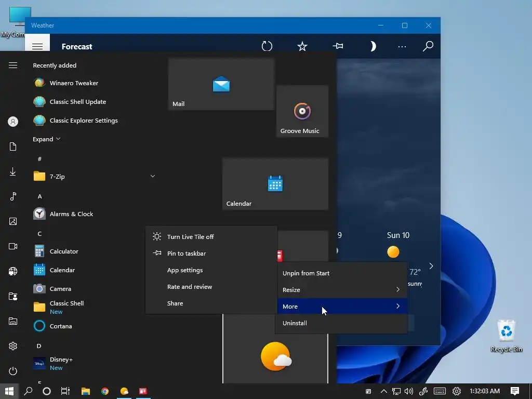Select the Sun 10 forecast day
This screenshot has width=532, height=399.
[x=398, y=235]
